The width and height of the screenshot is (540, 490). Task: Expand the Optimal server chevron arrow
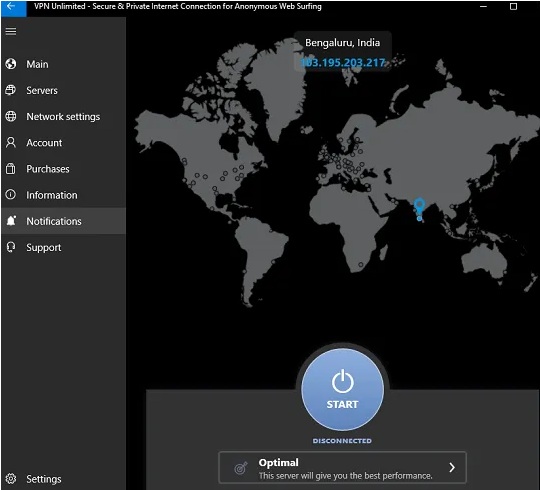coord(452,467)
